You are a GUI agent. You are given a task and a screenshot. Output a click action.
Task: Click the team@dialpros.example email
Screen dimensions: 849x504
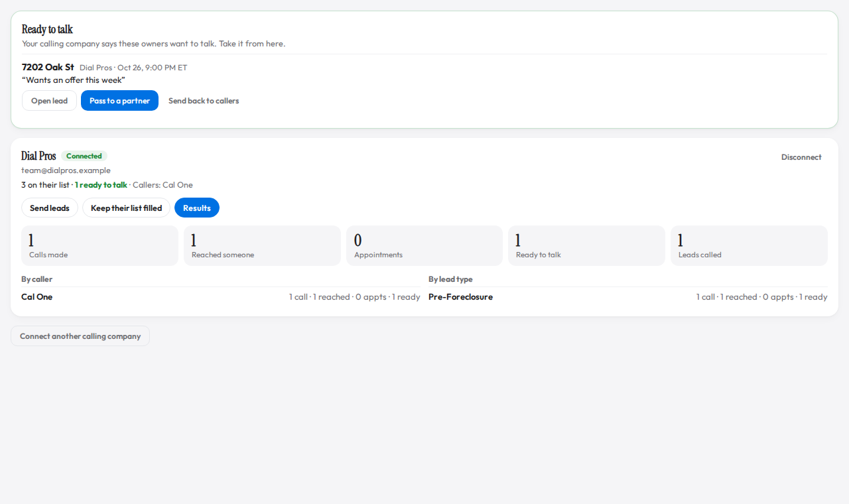pos(66,170)
